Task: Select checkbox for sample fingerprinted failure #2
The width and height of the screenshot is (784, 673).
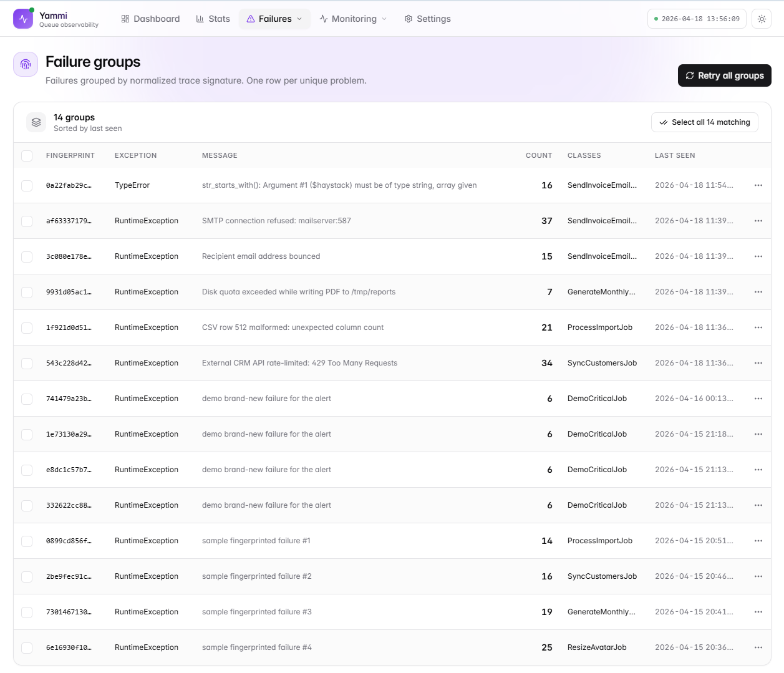Action: (x=27, y=576)
